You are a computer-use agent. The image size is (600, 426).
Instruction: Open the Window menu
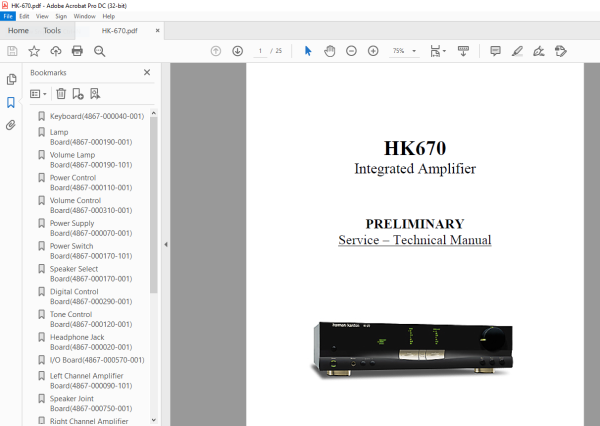(84, 16)
